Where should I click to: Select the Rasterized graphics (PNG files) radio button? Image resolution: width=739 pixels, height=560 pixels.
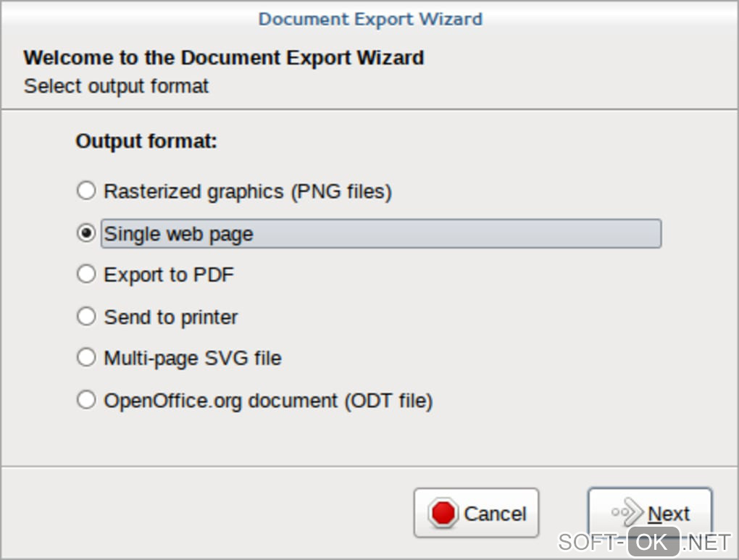[x=86, y=191]
